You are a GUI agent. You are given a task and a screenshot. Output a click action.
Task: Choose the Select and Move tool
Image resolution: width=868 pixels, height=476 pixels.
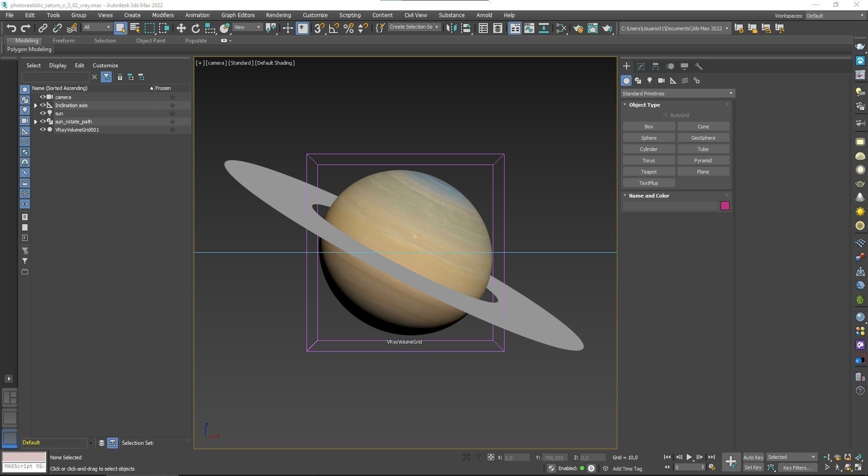(x=181, y=28)
